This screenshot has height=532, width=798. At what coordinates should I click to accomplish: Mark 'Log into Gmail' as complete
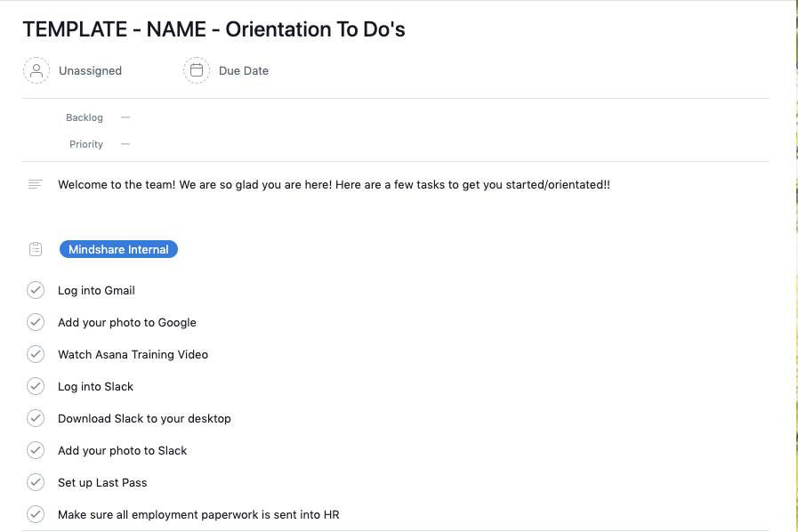point(36,290)
